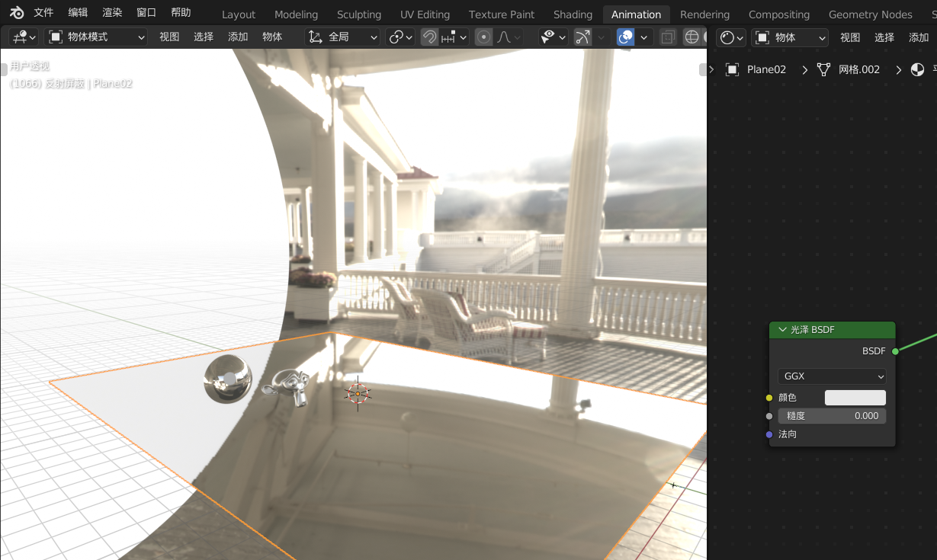Open the object visibility eye dropdown
Screen dimensions: 937x560
(x=553, y=37)
